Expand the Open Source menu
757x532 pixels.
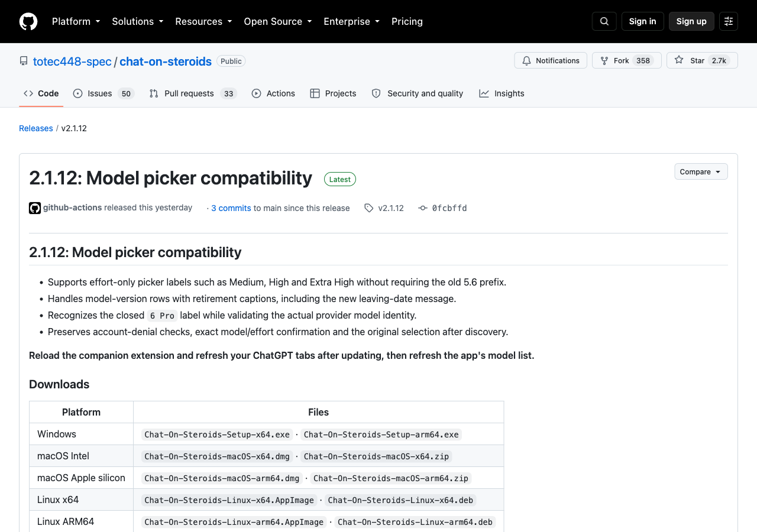277,21
